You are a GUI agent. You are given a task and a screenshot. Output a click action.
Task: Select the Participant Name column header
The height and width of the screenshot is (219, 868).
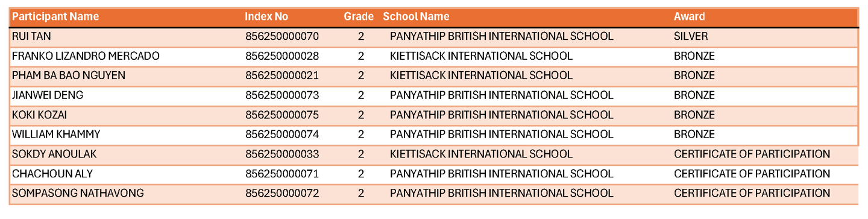pos(55,17)
